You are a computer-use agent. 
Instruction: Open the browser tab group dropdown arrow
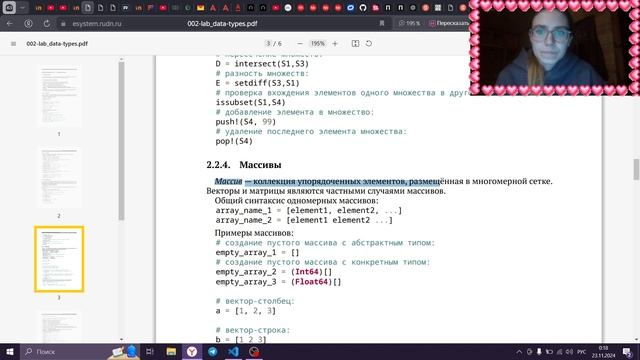pyautogui.click(x=22, y=7)
